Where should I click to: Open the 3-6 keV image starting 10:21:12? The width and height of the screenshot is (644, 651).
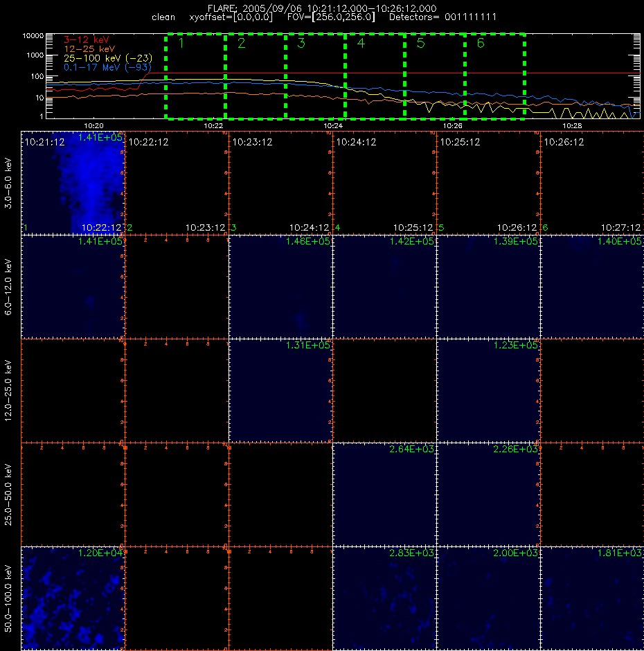click(x=73, y=183)
